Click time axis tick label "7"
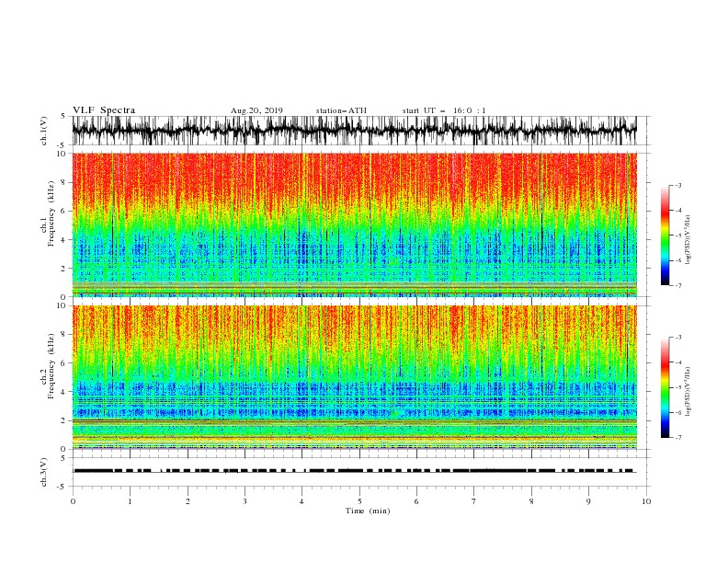 474,501
